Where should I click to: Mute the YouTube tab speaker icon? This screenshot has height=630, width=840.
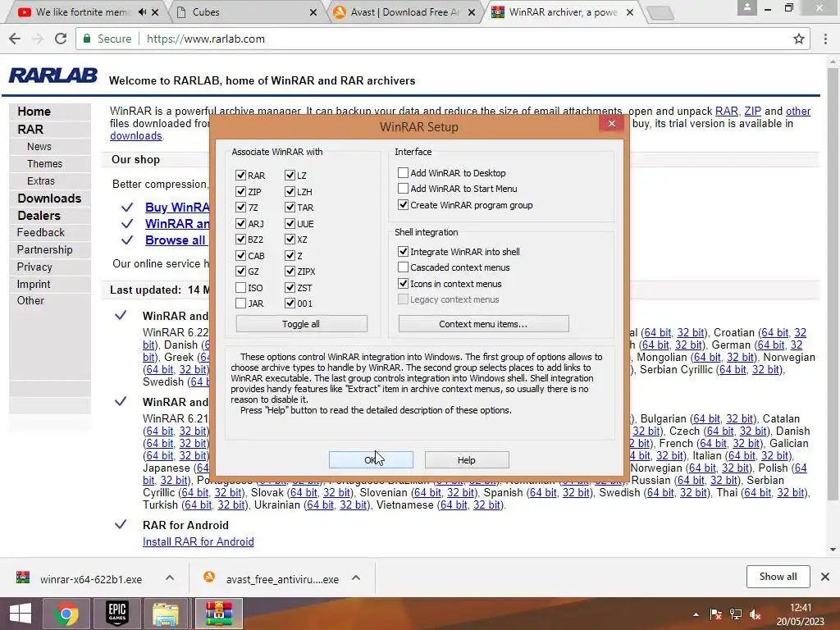pyautogui.click(x=141, y=11)
